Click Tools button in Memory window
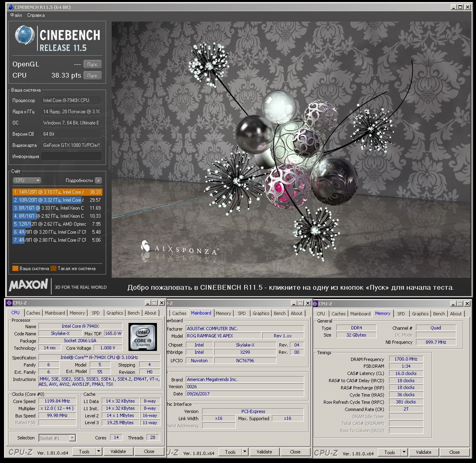This screenshot has width=476, height=463. [390, 452]
